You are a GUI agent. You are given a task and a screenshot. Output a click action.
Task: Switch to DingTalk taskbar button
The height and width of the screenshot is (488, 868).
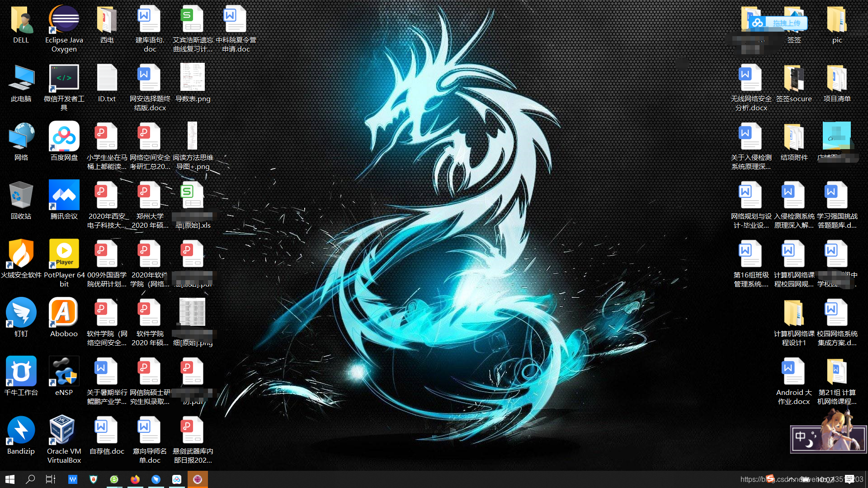156,479
